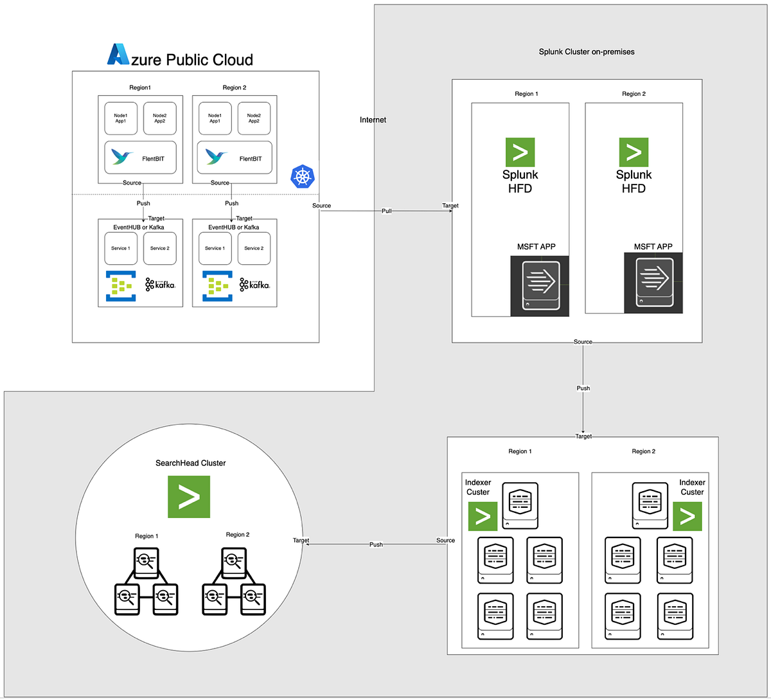The width and height of the screenshot is (771, 700).
Task: Click a server disk icon in Region 2 Indexer Cluster
Action: [x=623, y=560]
